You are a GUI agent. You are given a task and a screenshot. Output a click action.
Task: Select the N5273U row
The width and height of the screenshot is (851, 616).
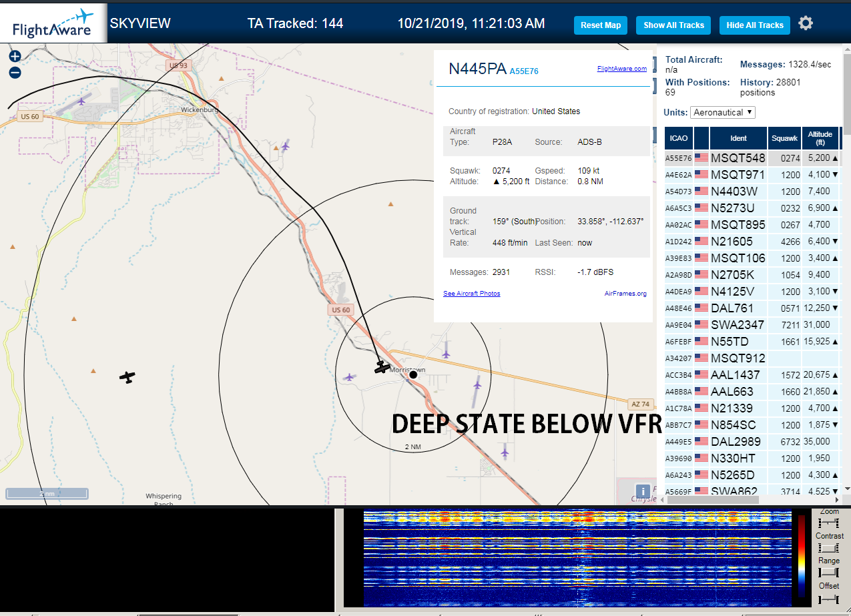[752, 208]
